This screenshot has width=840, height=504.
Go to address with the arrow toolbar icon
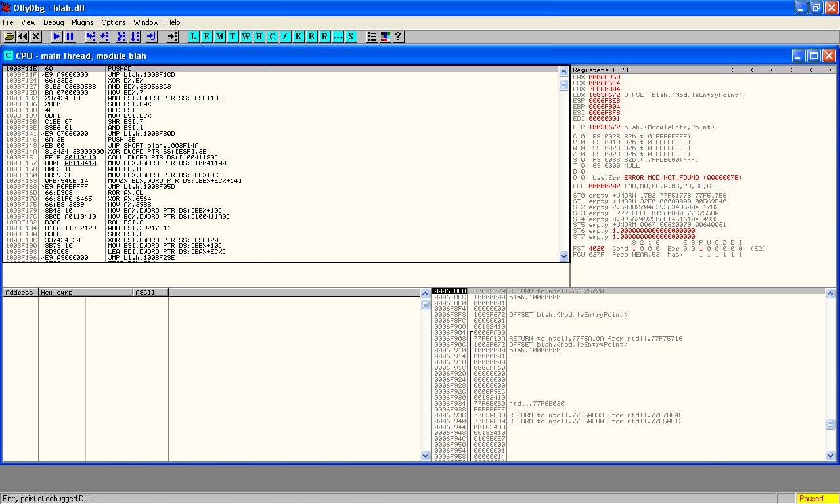pos(173,37)
